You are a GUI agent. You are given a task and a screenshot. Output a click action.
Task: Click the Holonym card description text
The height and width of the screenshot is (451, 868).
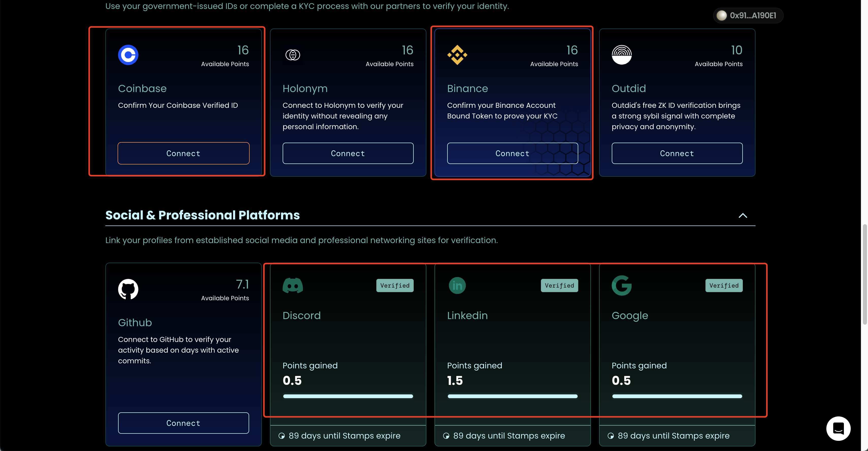point(343,116)
